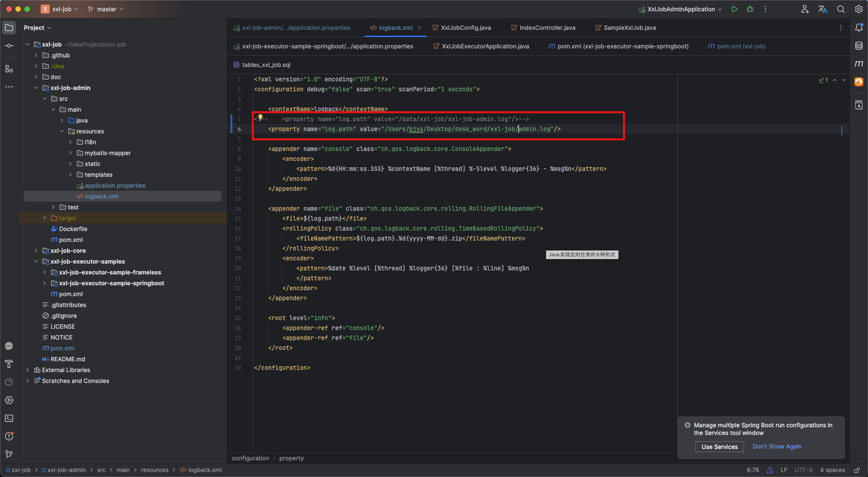This screenshot has height=477, width=868.
Task: Switch to SampleXxlJob.java tab
Action: [626, 28]
